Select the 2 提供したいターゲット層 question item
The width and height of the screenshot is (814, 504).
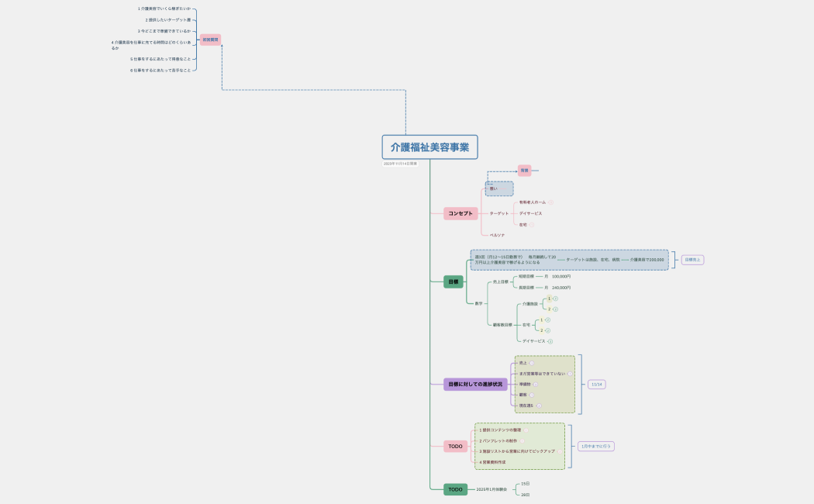pyautogui.click(x=167, y=20)
